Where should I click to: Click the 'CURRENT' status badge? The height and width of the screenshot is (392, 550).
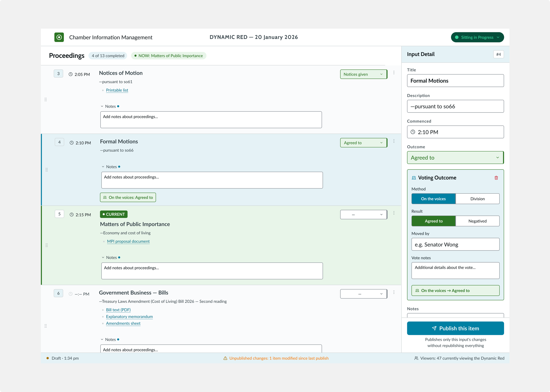click(x=114, y=214)
